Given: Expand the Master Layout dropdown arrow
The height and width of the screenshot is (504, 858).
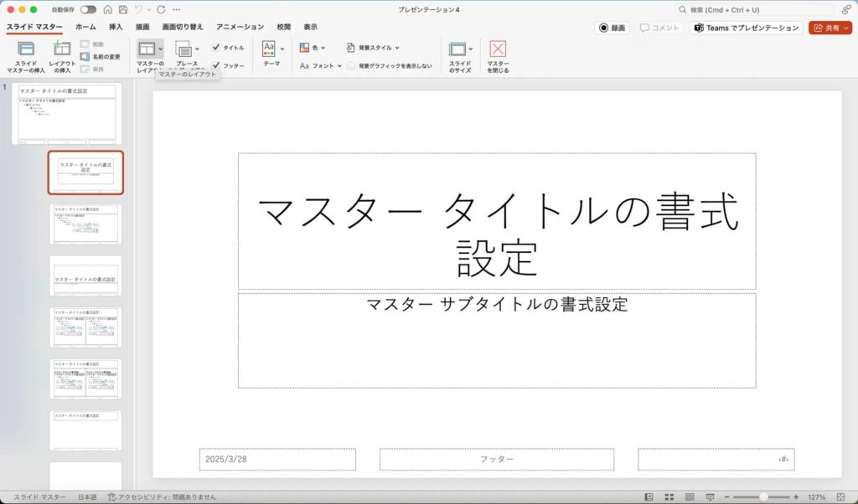Looking at the screenshot, I should click(x=160, y=49).
